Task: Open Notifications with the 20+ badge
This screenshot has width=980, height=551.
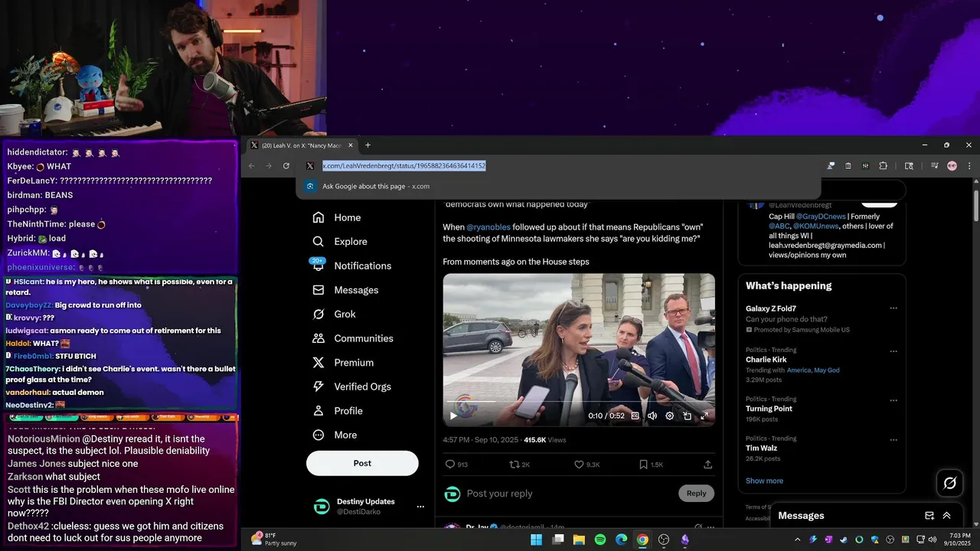Action: [x=351, y=266]
